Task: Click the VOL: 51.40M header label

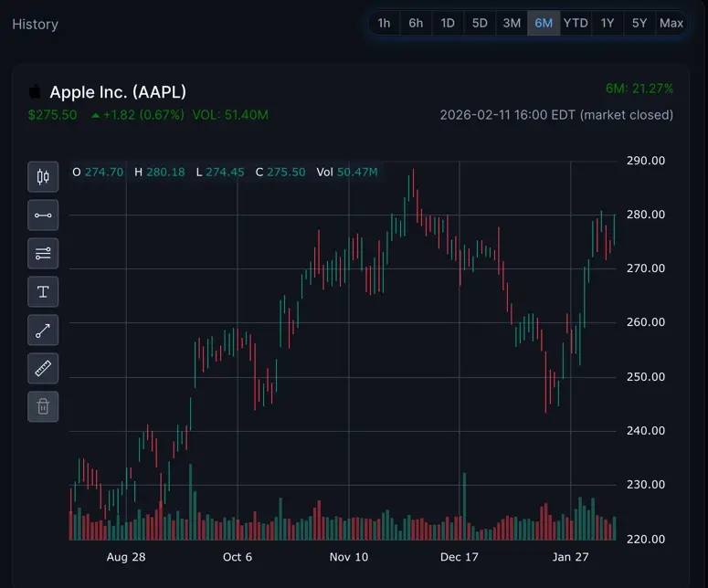Action: 230,115
